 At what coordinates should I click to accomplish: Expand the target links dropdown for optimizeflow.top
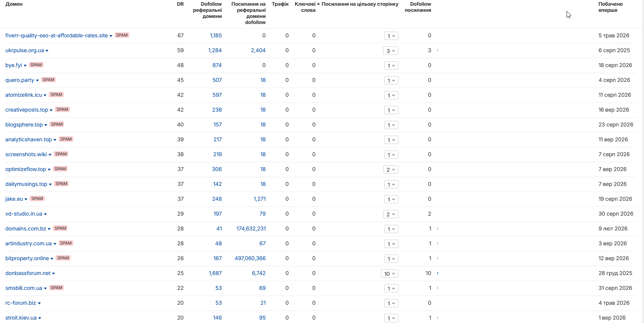click(x=391, y=169)
